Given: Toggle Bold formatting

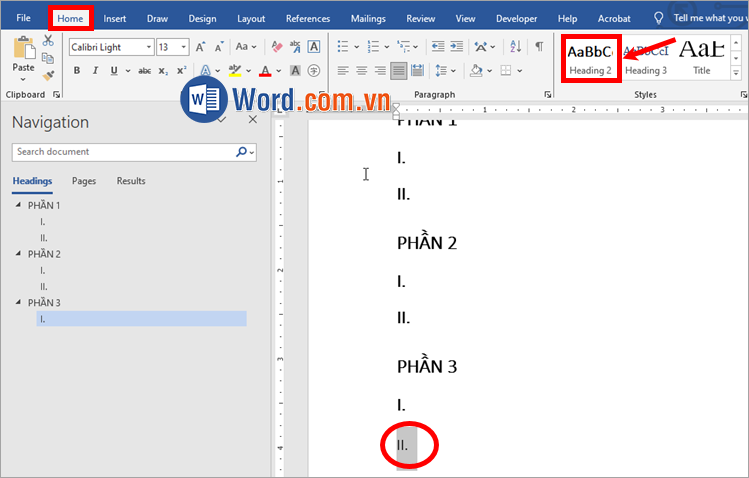Looking at the screenshot, I should (x=77, y=70).
